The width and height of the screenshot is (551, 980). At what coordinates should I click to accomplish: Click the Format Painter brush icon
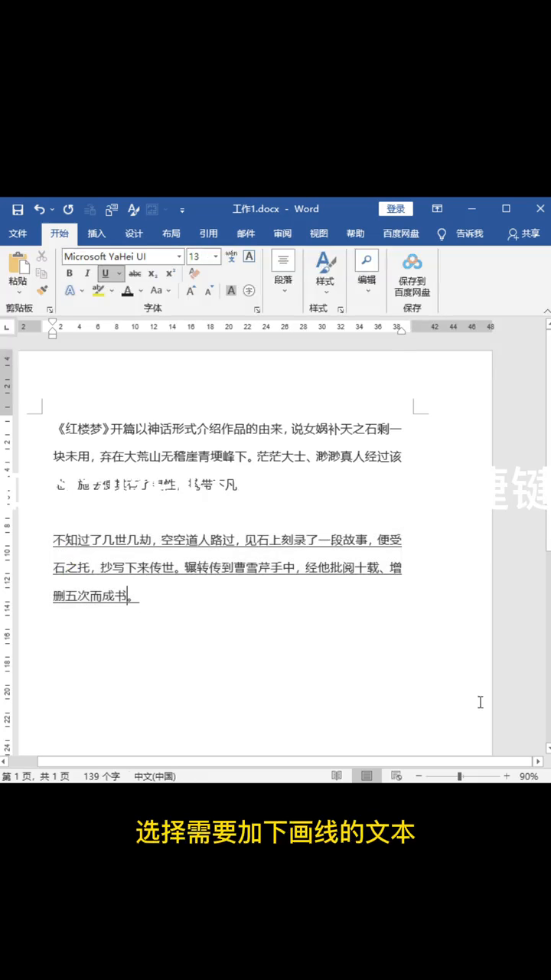pos(42,290)
